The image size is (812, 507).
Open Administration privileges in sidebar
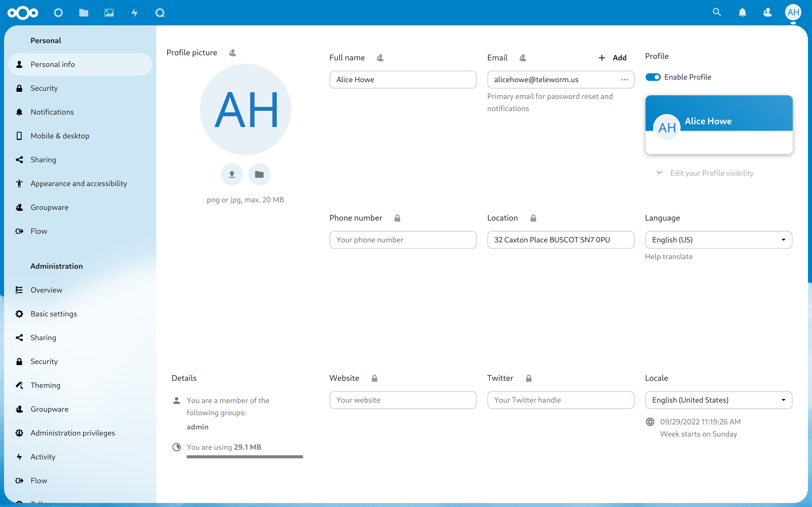73,433
